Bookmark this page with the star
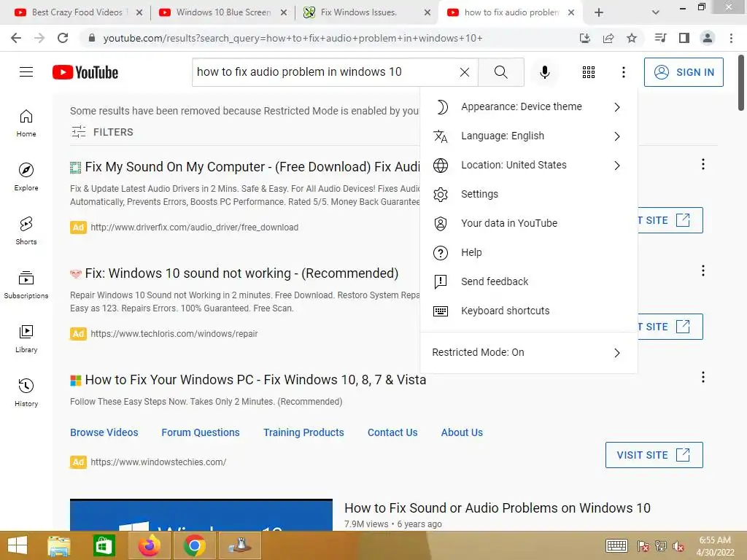Screen dimensions: 747x560 (632, 38)
